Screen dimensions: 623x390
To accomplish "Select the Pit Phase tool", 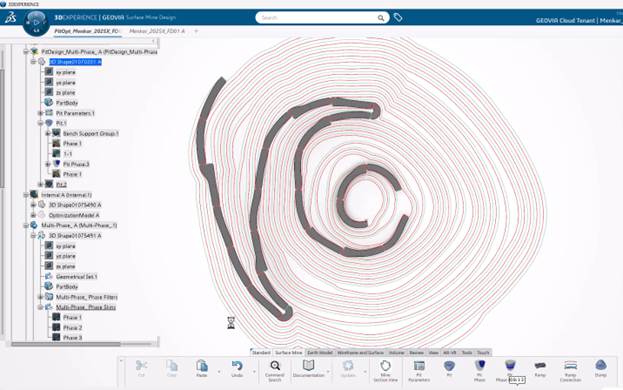I will (x=480, y=371).
